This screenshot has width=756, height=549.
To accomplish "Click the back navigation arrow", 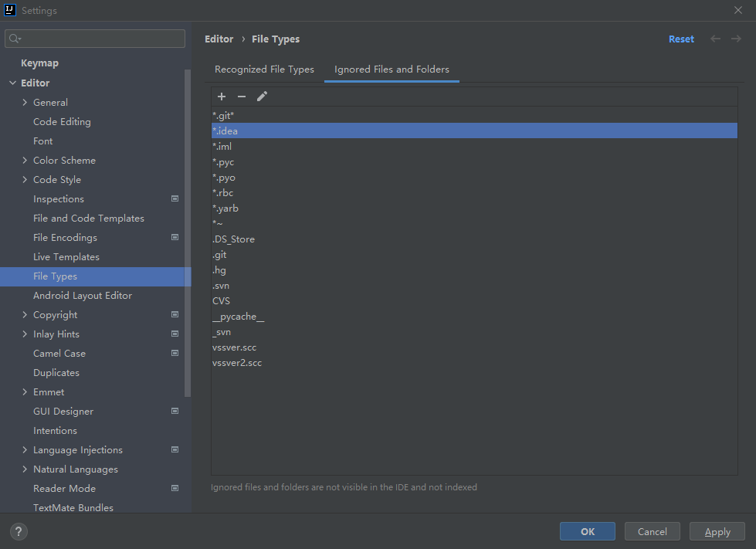I will pyautogui.click(x=716, y=39).
